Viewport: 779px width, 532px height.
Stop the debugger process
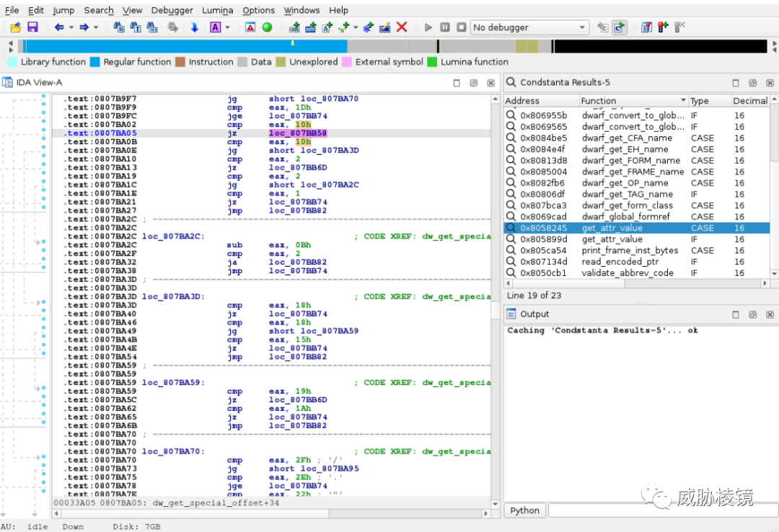[462, 27]
